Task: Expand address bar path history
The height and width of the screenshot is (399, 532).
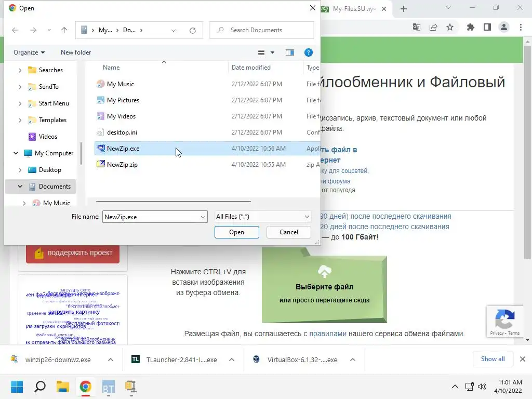Action: pos(174,30)
